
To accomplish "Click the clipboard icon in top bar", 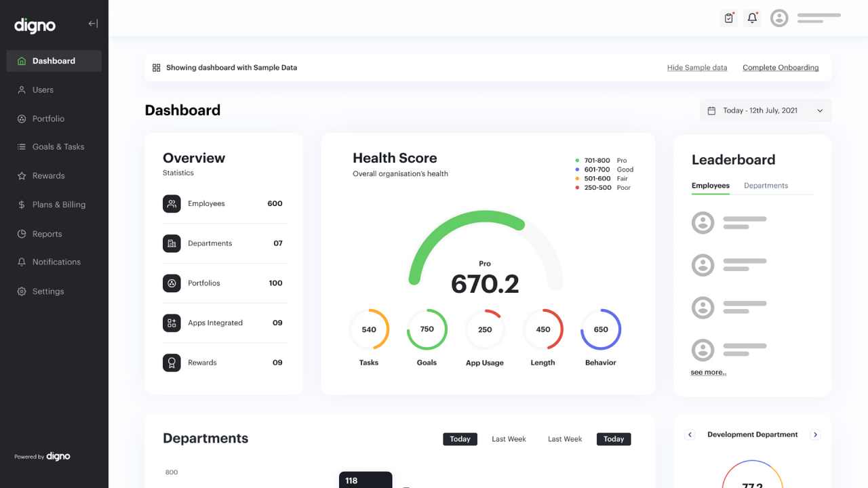I will (728, 18).
